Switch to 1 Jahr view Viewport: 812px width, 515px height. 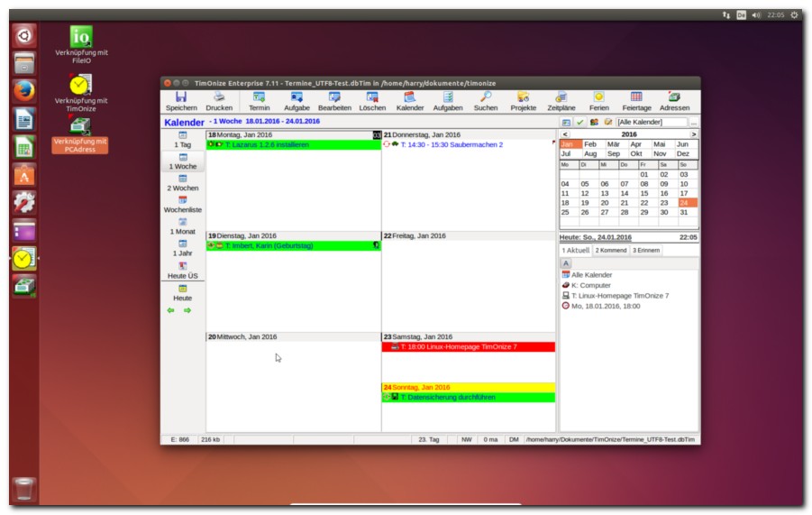(183, 249)
